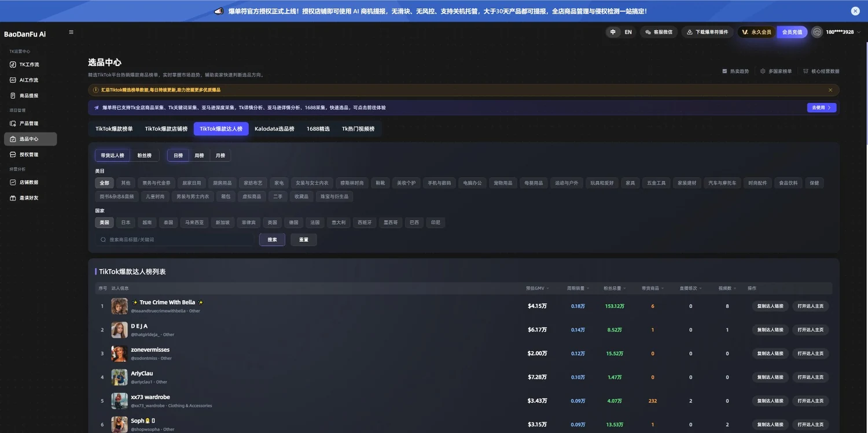Screen dimensions: 868x433
Task: Expand the account menu arrow beside 180****3928
Action: (859, 32)
